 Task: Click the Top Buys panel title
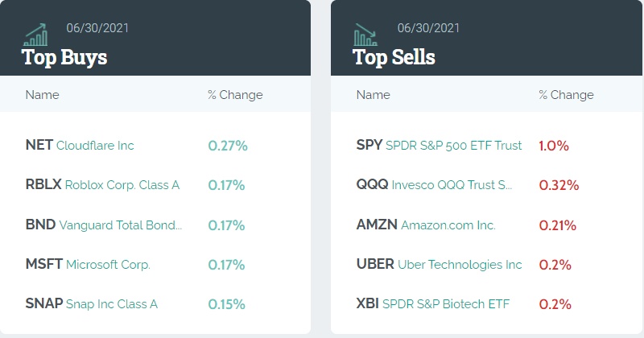tap(64, 57)
